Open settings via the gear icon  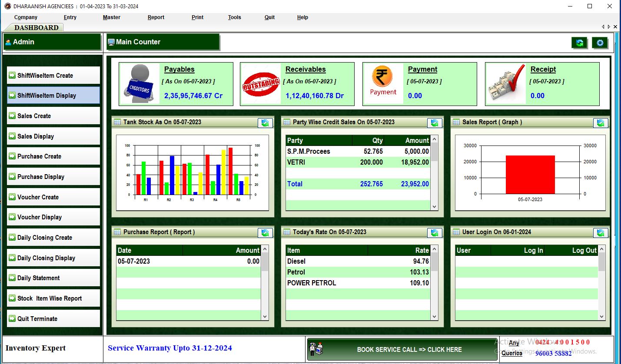point(600,43)
